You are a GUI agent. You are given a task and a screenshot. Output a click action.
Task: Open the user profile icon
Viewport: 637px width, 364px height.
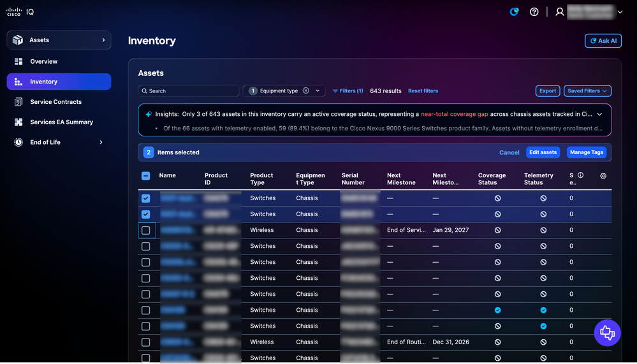[560, 11]
